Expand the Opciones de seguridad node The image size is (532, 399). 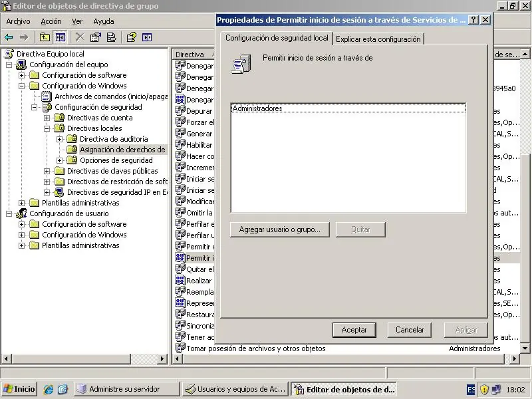click(59, 160)
